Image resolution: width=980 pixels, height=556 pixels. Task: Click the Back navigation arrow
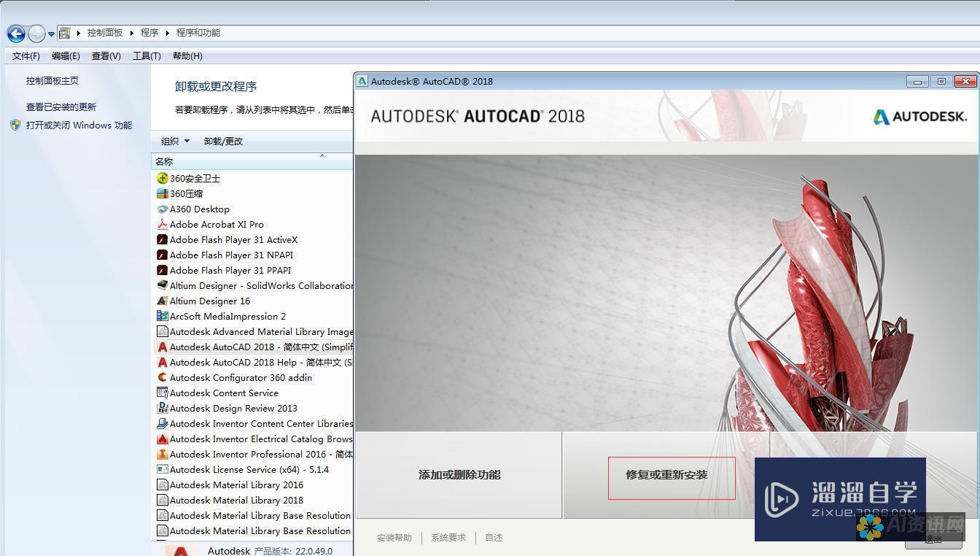(16, 34)
